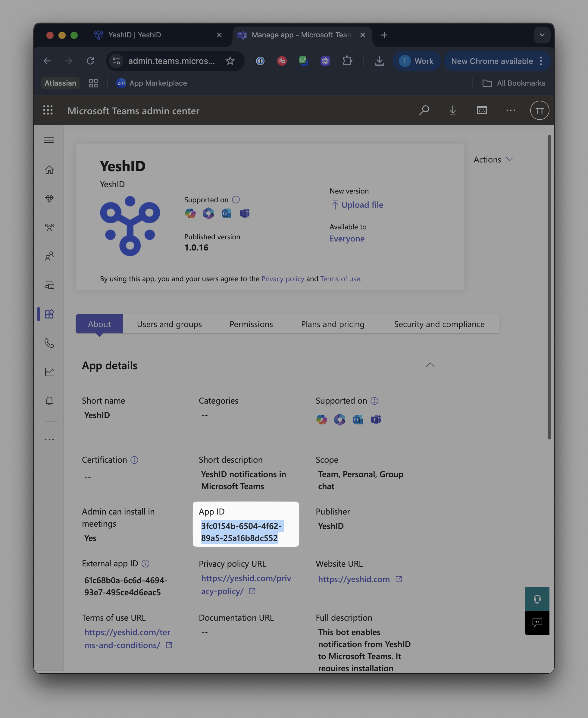588x718 pixels.
Task: Toggle the hamburger navigation menu
Action: 49,140
